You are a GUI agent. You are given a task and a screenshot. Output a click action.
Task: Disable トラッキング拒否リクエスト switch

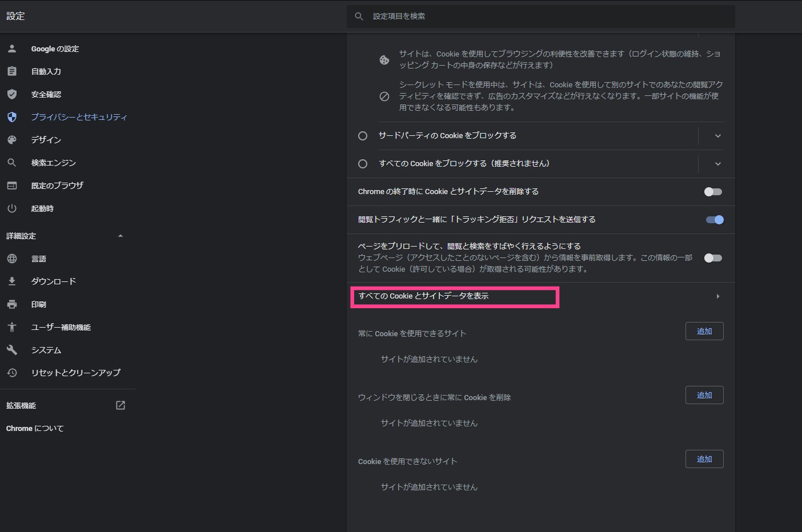(x=715, y=220)
